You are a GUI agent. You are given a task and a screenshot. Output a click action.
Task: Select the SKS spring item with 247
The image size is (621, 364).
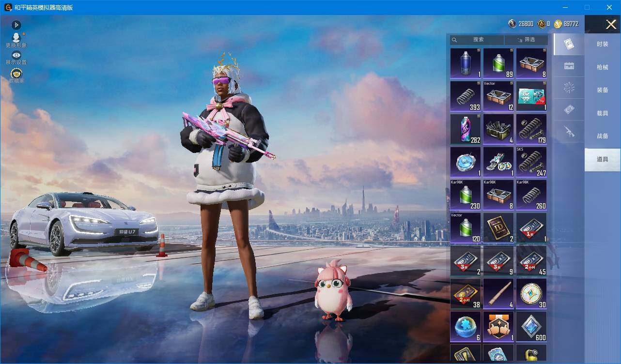point(531,162)
